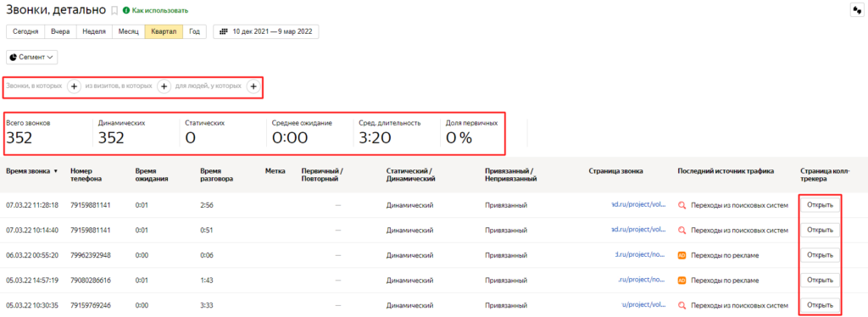Click the Номер телефона column header
Image resolution: width=868 pixels, height=317 pixels.
pos(86,175)
